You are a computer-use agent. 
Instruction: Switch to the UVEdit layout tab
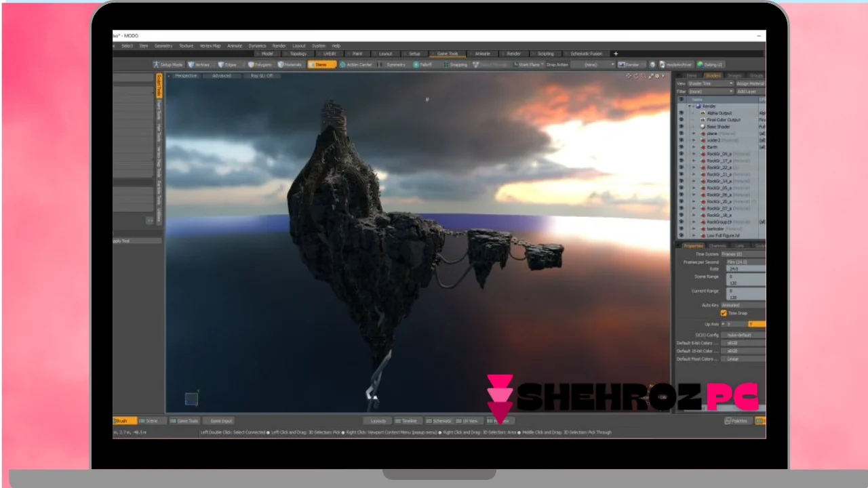330,54
